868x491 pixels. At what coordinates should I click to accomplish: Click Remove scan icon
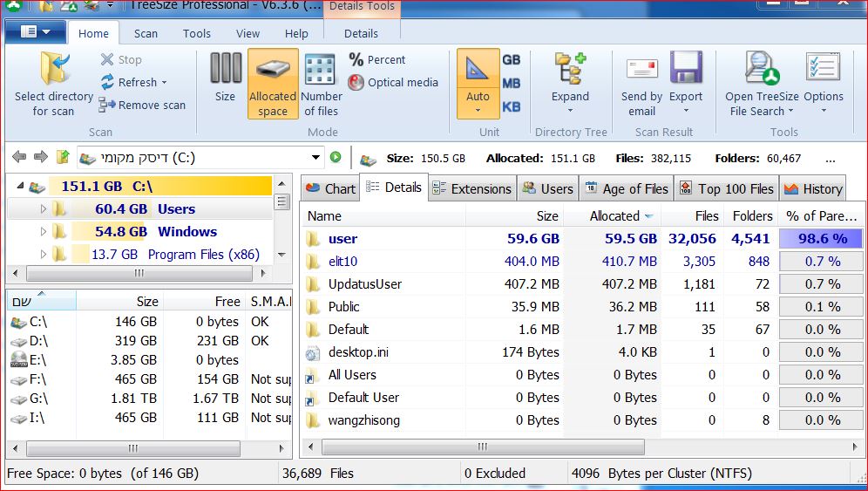pyautogui.click(x=107, y=105)
